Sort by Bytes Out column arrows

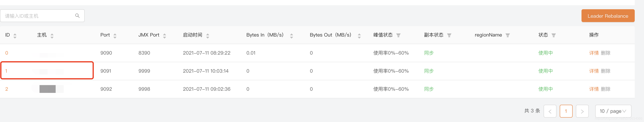[359, 36]
